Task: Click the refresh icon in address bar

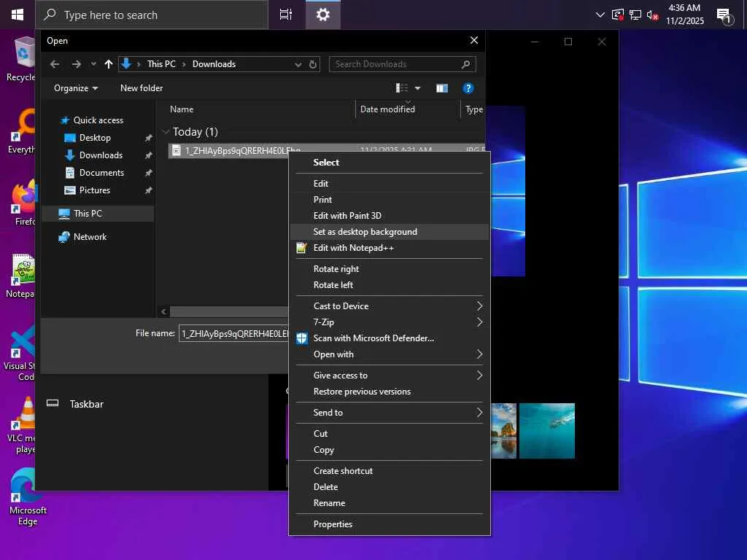Action: (313, 64)
